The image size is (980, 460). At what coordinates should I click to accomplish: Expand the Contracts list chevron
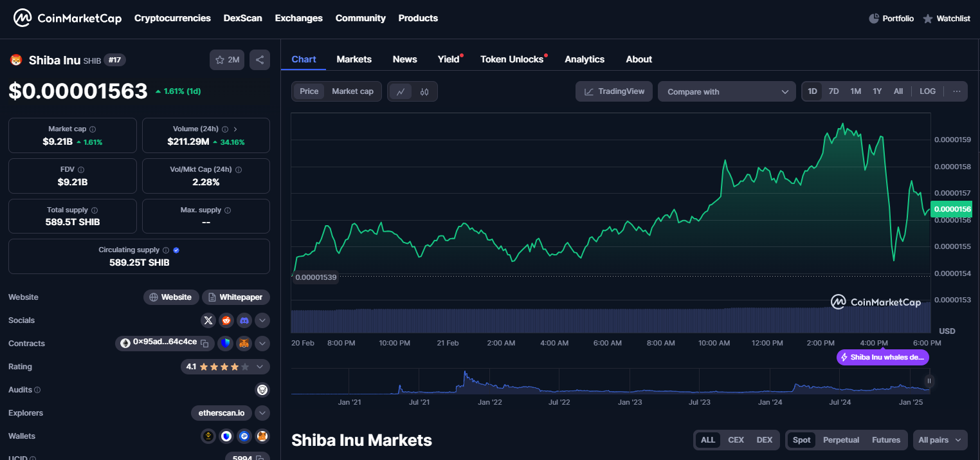[x=262, y=344]
